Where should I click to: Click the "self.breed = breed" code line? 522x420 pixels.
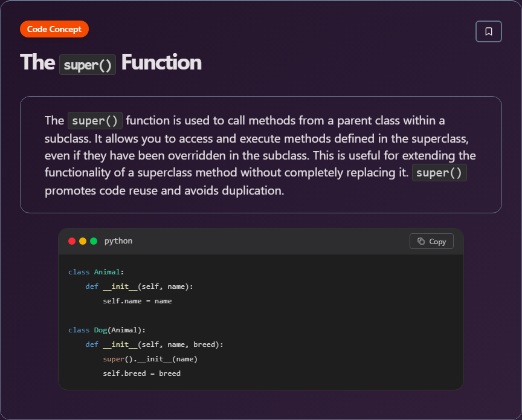(x=141, y=373)
